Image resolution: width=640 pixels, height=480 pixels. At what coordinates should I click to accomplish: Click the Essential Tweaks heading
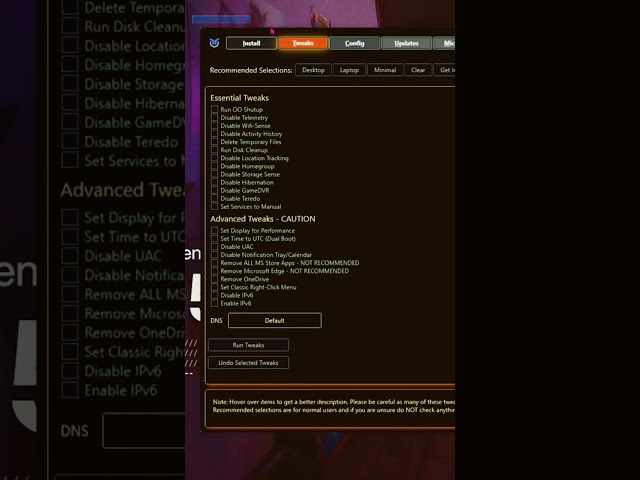coord(240,98)
